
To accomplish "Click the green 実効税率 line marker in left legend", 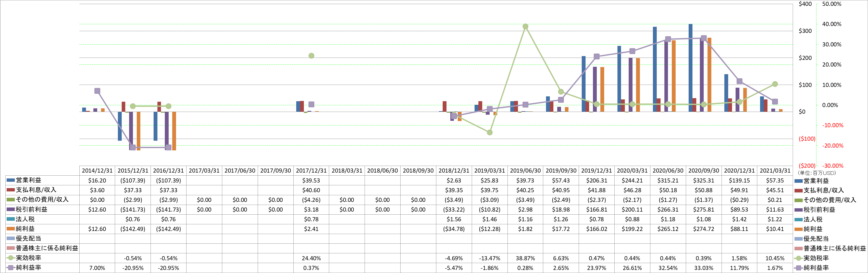I will [x=10, y=258].
